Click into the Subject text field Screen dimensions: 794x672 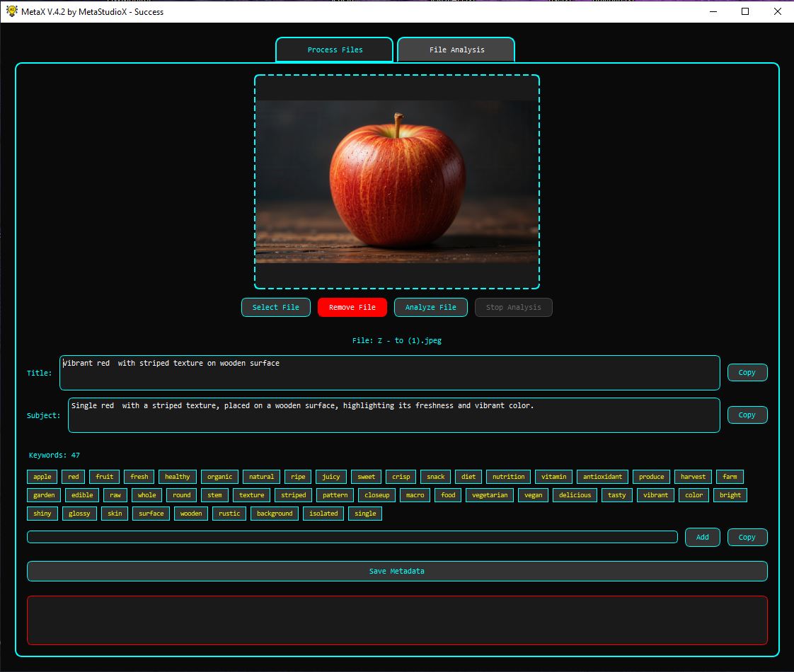coord(394,415)
